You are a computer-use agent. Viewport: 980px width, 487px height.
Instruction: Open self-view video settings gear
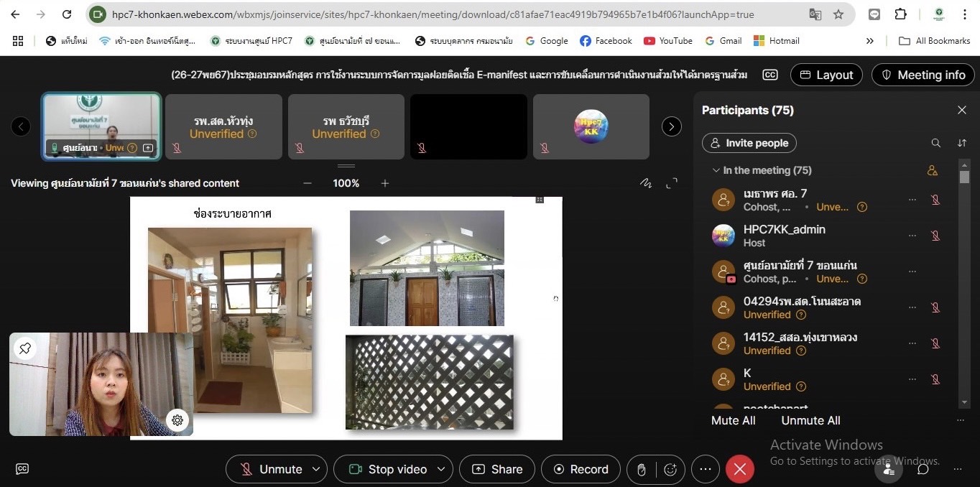[177, 420]
